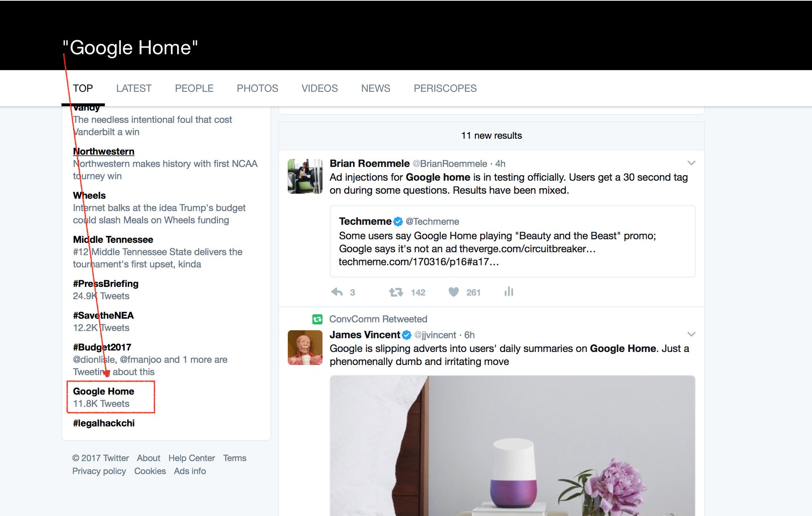812x516 pixels.
Task: Open quoted Techmeme tweet text
Action: [x=498, y=248]
